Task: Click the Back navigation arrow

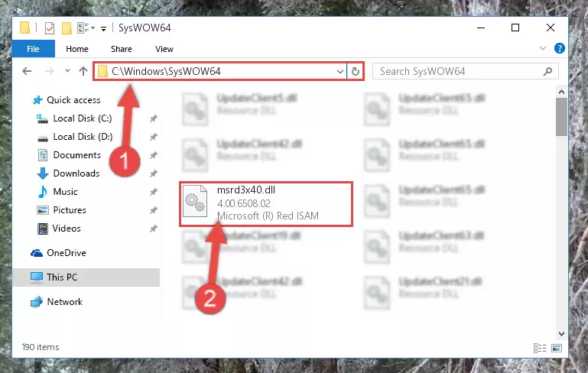Action: pyautogui.click(x=27, y=71)
